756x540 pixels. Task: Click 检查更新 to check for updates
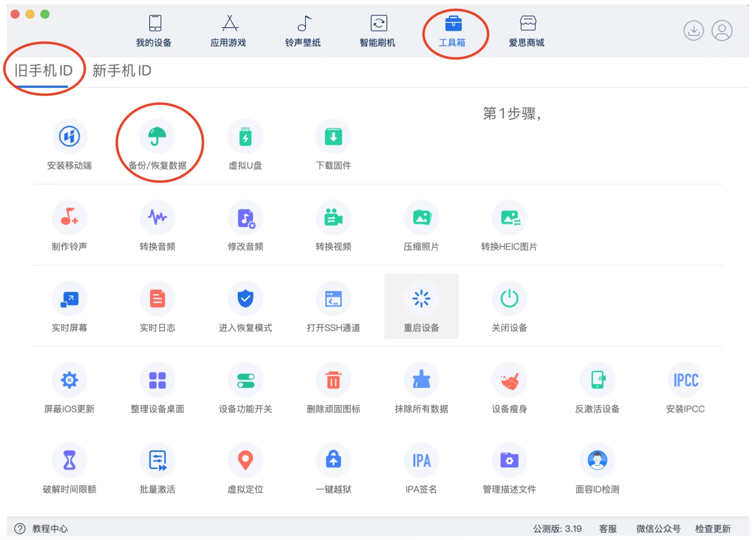coord(713,528)
